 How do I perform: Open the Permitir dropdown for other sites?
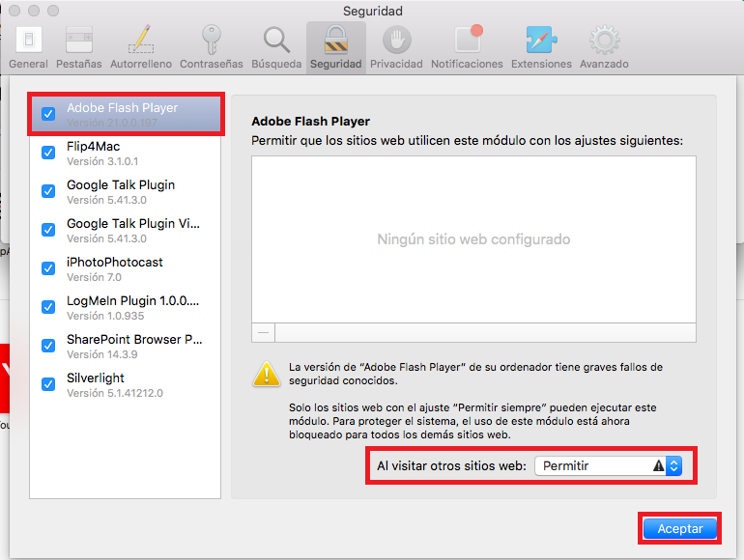[x=609, y=465]
